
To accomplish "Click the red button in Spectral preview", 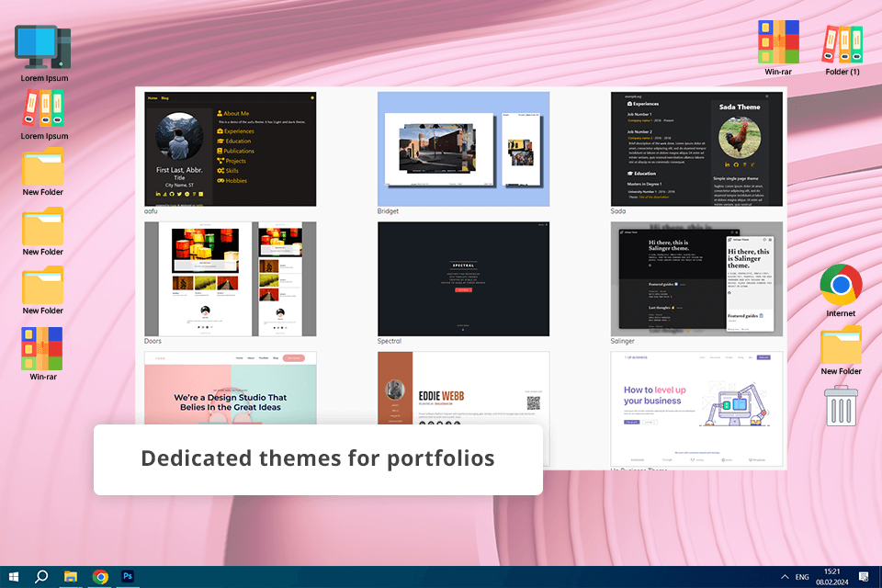I will [463, 289].
